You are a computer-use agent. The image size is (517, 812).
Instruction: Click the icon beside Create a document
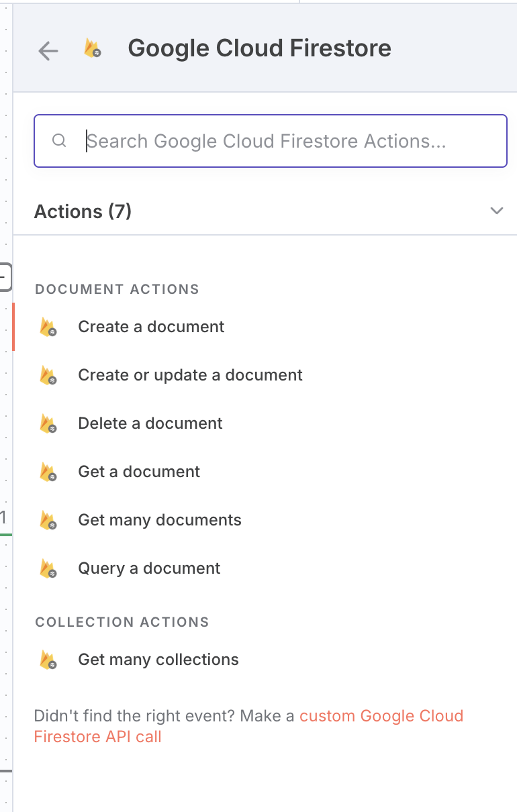[48, 327]
